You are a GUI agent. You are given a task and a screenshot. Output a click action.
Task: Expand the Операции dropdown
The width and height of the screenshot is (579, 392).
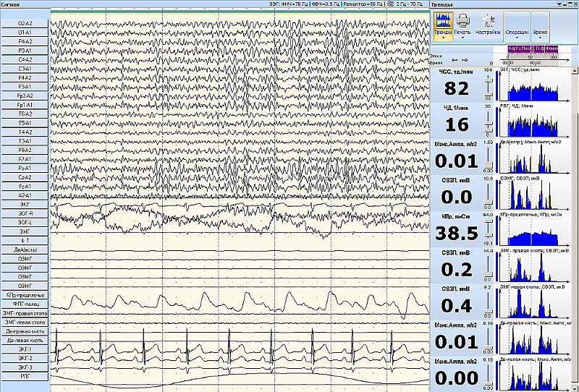click(x=517, y=34)
